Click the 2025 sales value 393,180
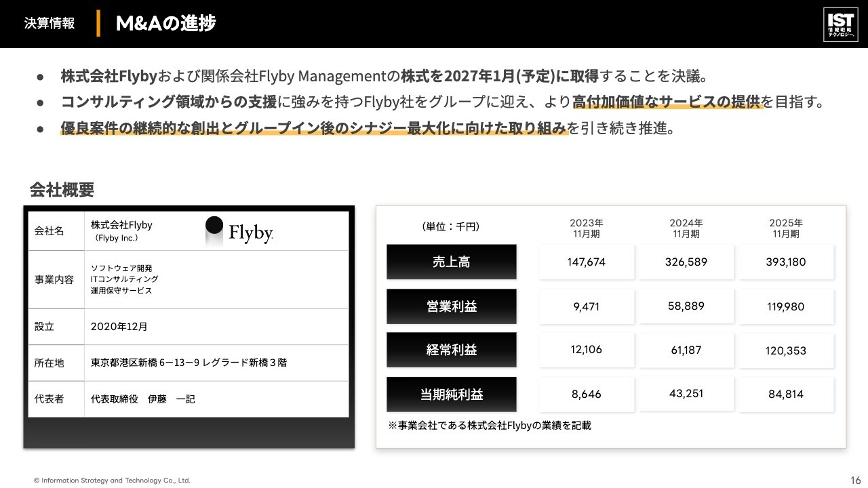The image size is (868, 488). pos(786,262)
